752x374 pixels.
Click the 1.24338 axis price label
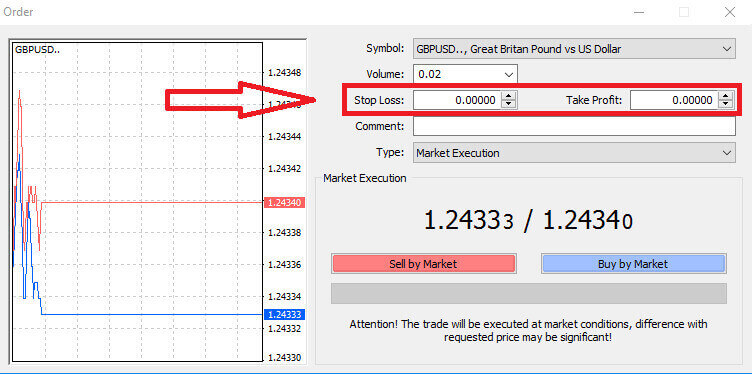[x=284, y=233]
